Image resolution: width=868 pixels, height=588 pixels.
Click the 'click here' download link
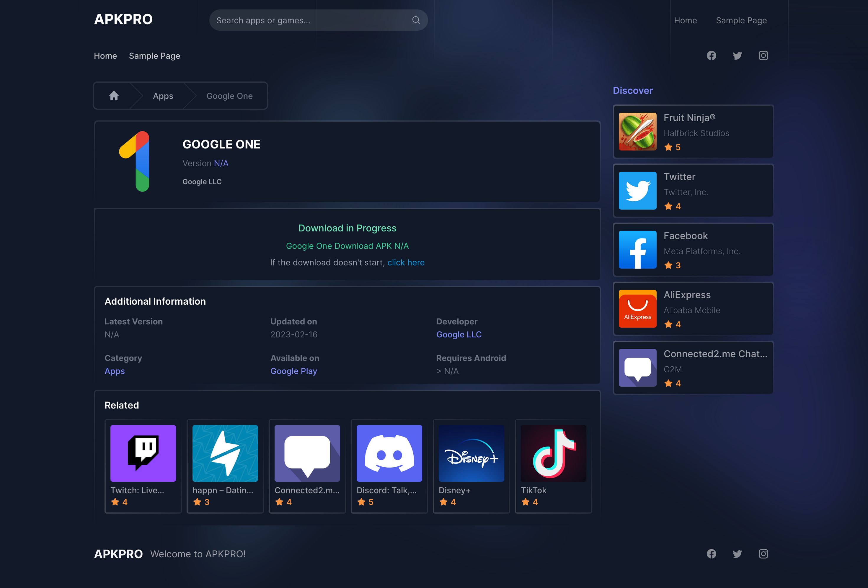pos(406,262)
